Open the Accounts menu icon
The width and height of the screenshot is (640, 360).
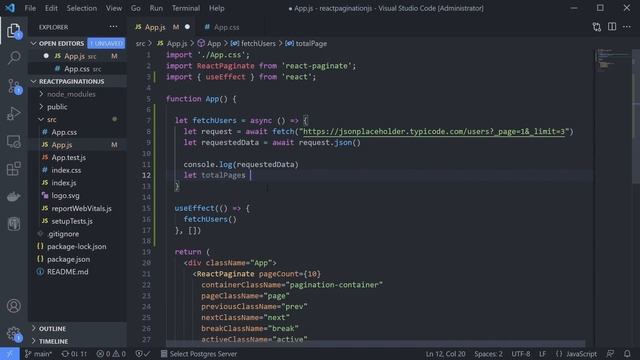tap(14, 306)
